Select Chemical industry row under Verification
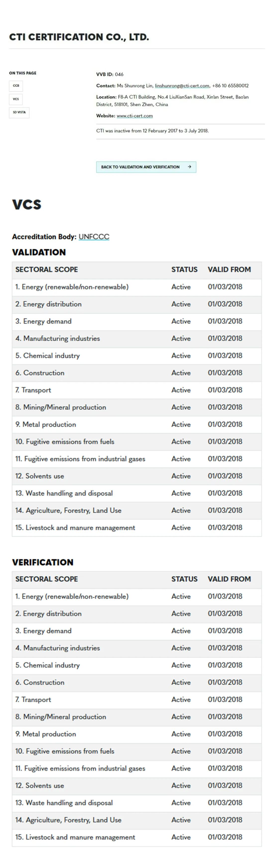The height and width of the screenshot is (868, 269). click(48, 665)
